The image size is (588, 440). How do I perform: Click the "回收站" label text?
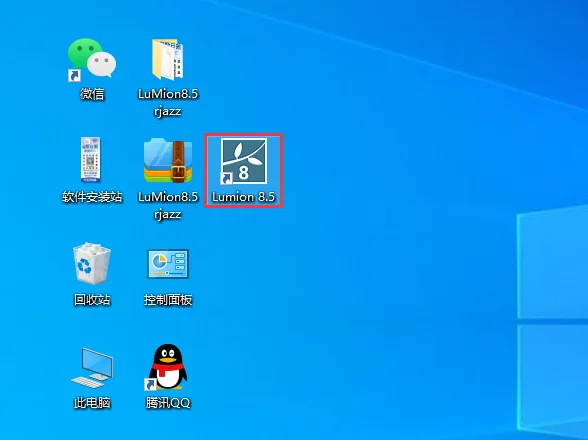[x=92, y=300]
